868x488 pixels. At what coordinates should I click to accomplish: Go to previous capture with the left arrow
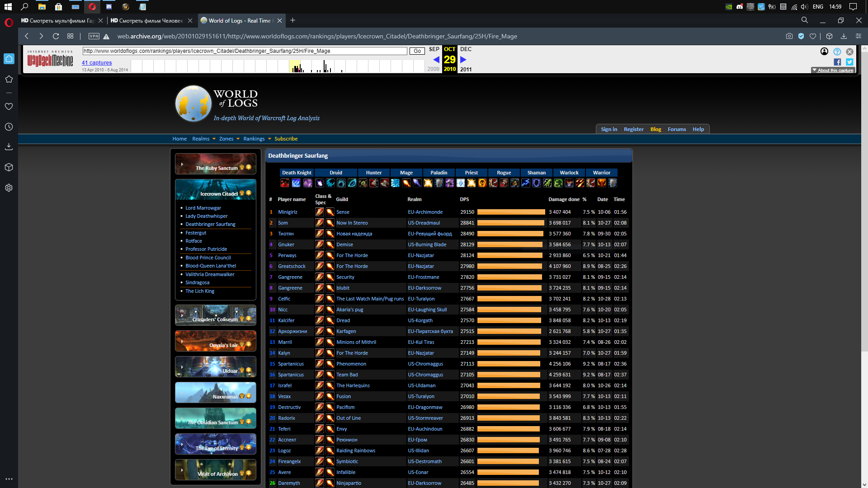[436, 60]
